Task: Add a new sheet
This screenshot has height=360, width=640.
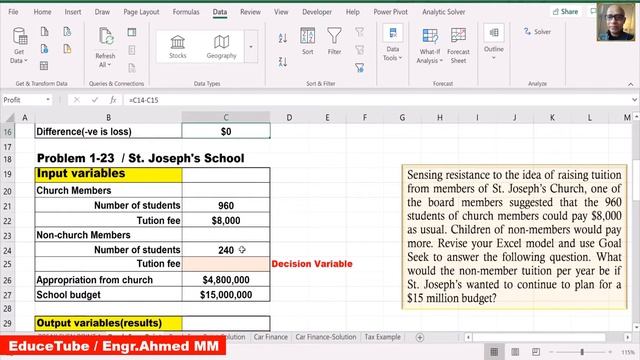Action: coord(420,337)
